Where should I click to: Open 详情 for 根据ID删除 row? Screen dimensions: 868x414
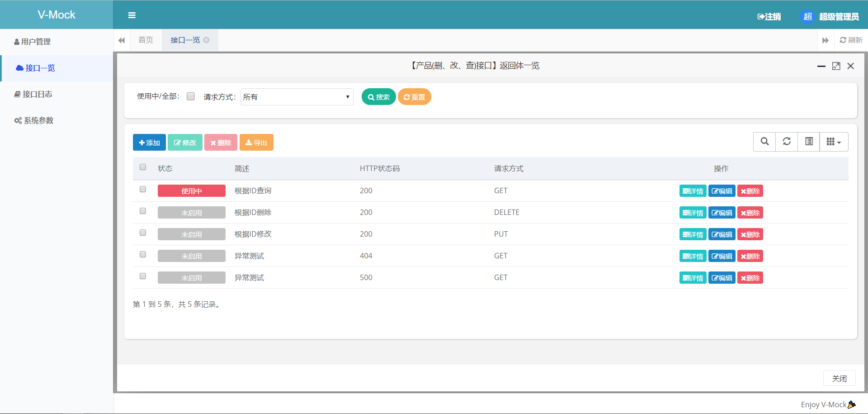tap(693, 213)
